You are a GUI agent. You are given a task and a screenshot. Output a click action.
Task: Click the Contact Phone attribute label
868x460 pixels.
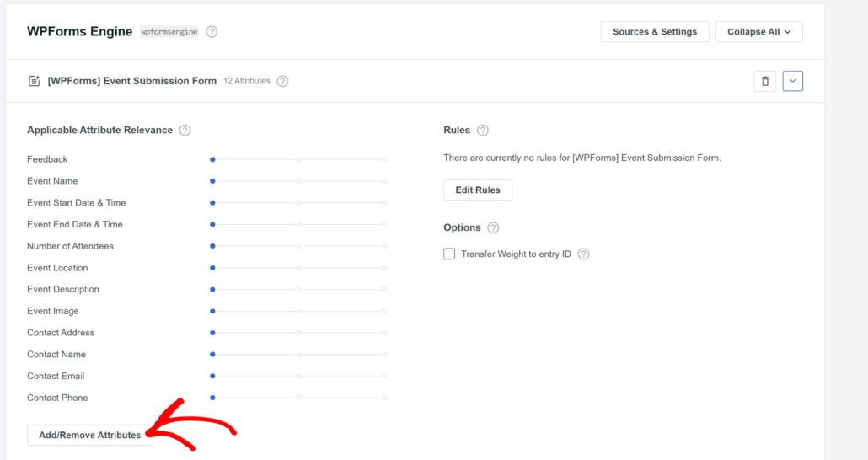[57, 398]
